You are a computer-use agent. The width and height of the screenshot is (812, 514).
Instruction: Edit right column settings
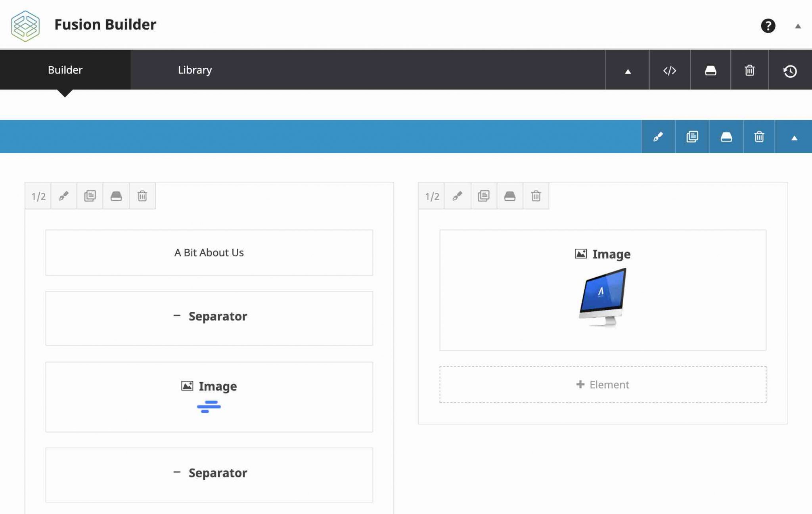click(458, 196)
